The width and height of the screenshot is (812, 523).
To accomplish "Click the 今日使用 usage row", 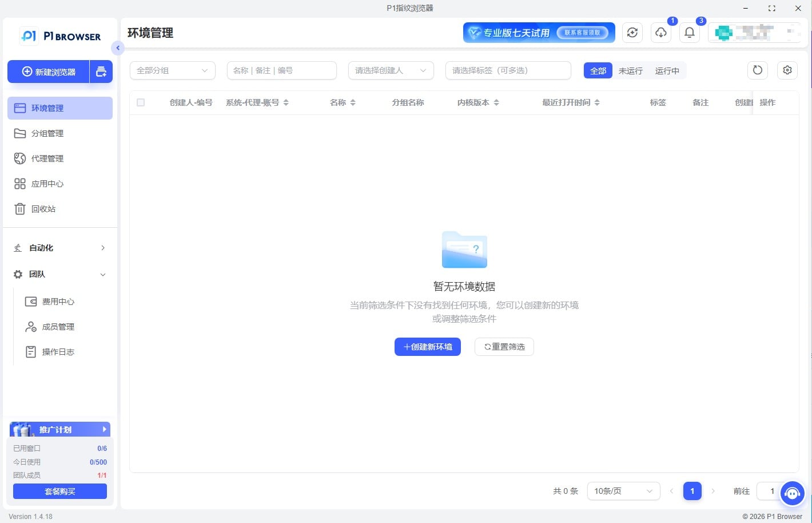I will pos(60,462).
